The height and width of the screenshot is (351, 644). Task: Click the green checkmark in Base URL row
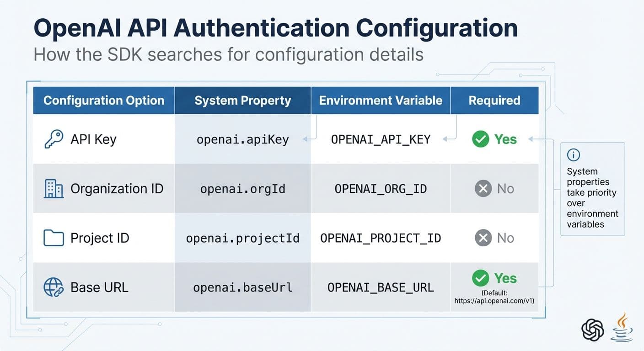tap(481, 277)
